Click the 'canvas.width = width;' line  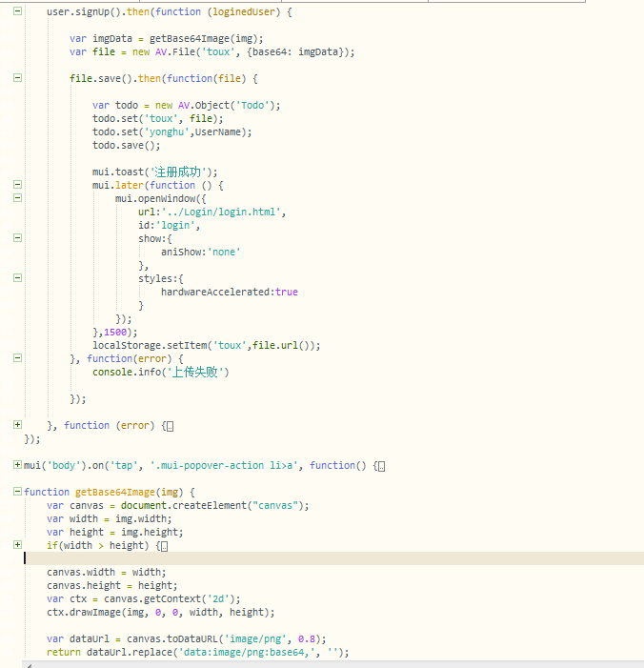click(107, 572)
